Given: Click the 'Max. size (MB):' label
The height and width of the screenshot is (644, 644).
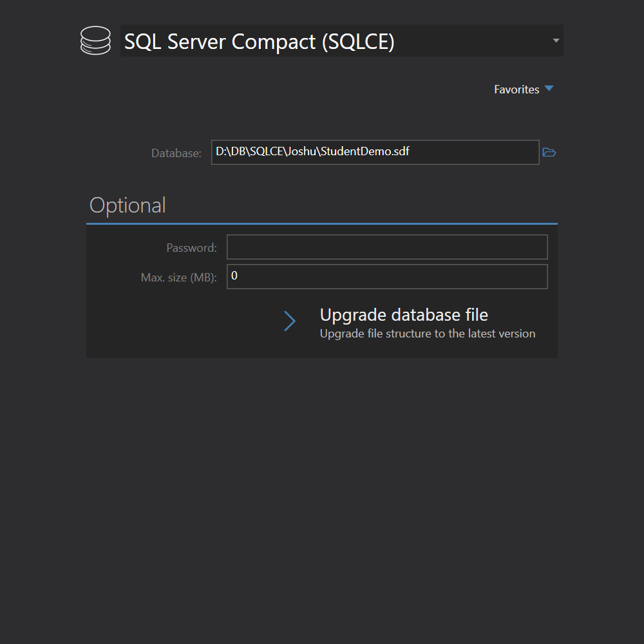Looking at the screenshot, I should 178,278.
